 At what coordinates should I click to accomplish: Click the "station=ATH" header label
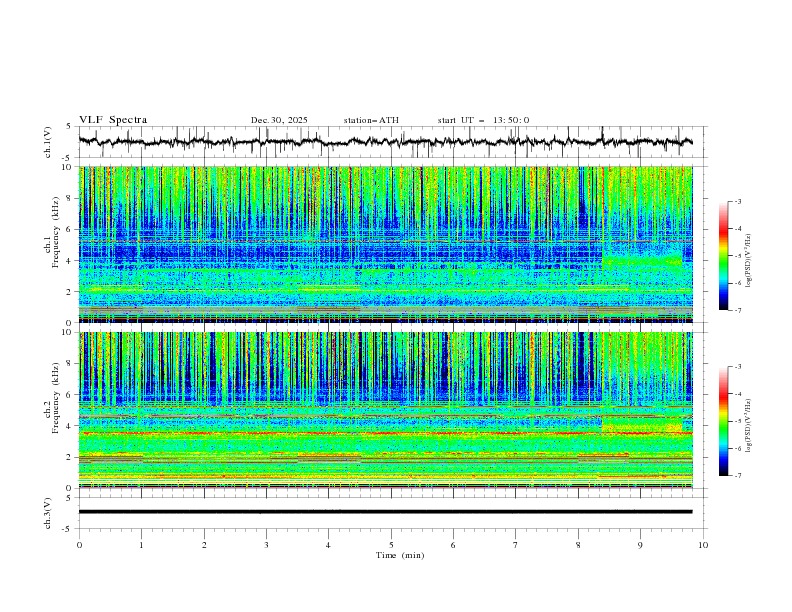(371, 120)
